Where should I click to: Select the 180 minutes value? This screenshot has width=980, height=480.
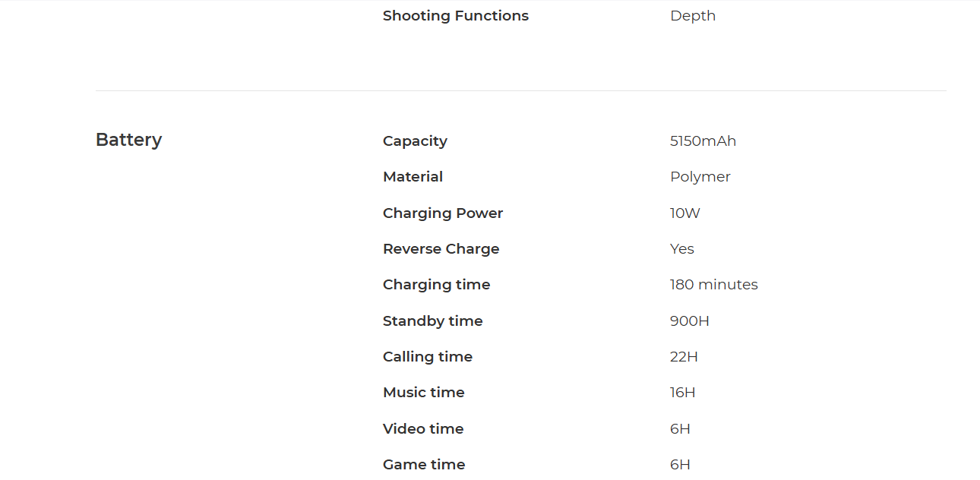(714, 285)
